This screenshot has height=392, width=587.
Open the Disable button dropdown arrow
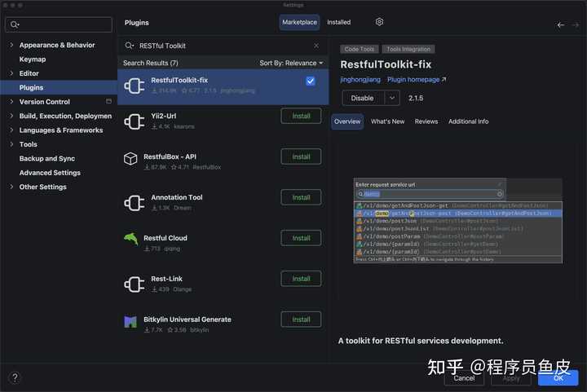click(392, 98)
